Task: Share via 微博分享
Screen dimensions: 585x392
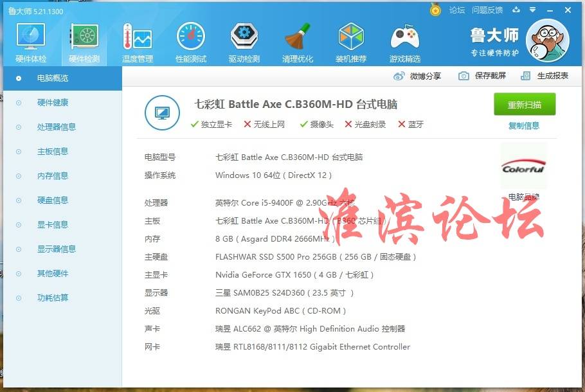Action: tap(417, 76)
